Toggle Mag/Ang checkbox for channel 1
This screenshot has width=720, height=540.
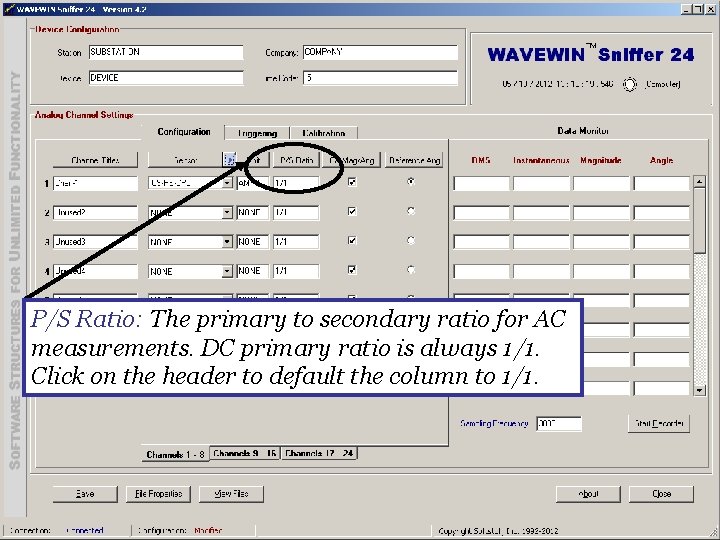click(352, 182)
